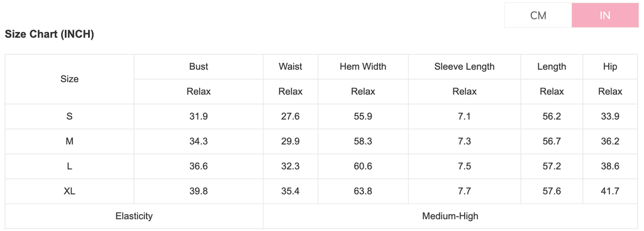Click the Size Chart (INCH) heading

[49, 35]
